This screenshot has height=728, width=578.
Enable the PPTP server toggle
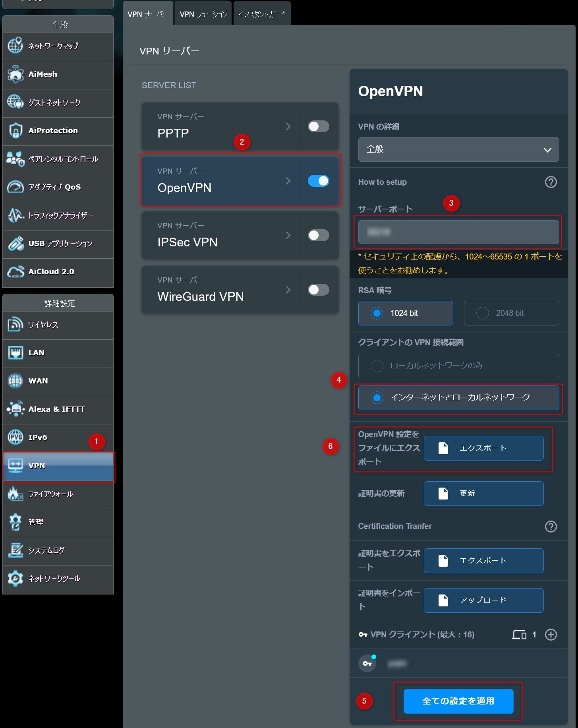(318, 126)
